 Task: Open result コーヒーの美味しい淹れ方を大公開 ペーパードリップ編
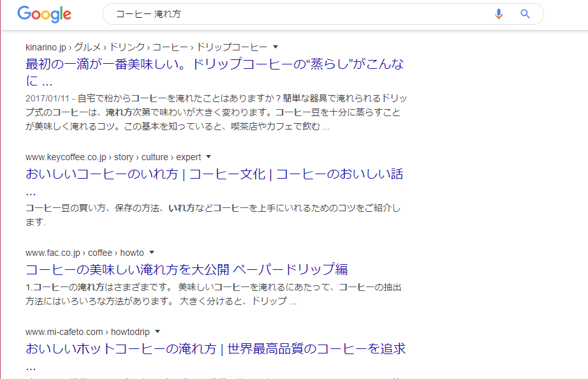click(186, 269)
